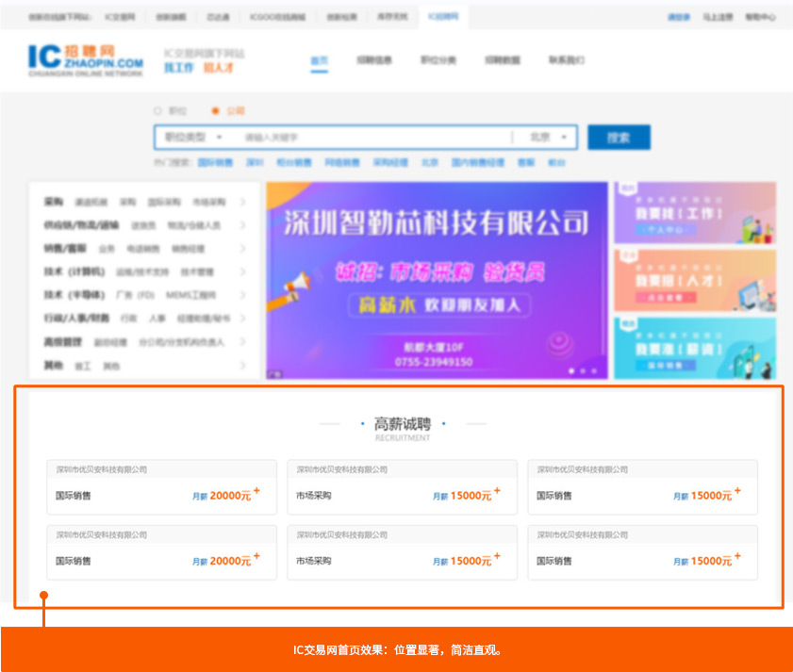Expand the 采购 category chevron

click(242, 202)
